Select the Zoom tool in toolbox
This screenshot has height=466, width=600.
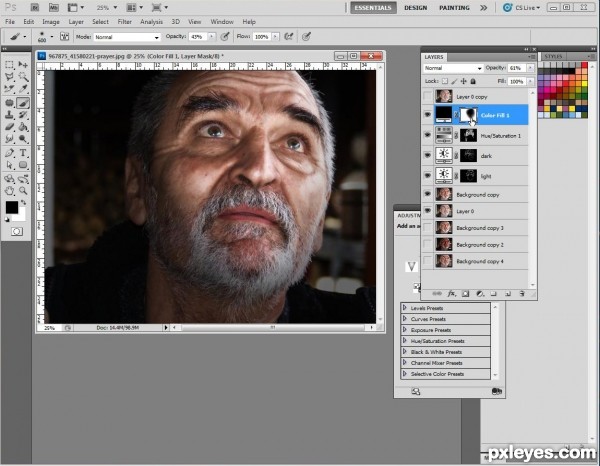[23, 191]
